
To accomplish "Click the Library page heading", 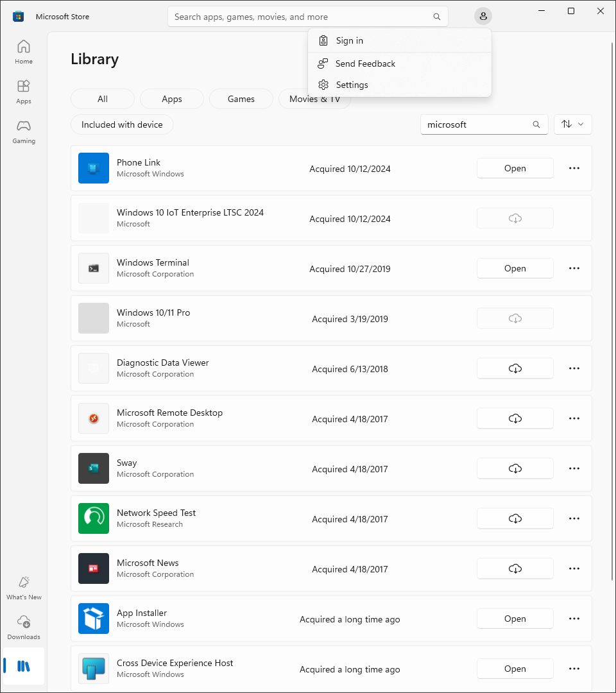I will [x=94, y=59].
